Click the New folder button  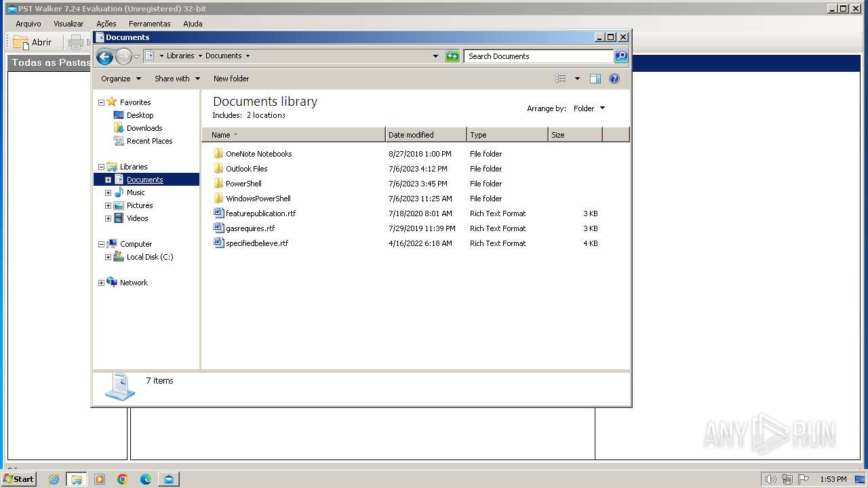pyautogui.click(x=231, y=79)
